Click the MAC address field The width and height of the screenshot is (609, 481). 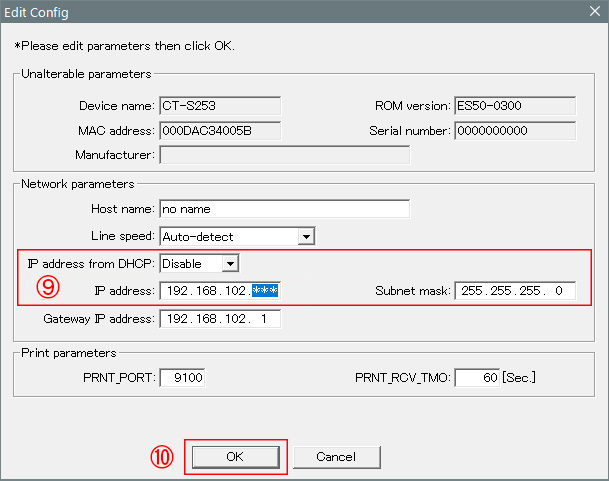pyautogui.click(x=220, y=131)
